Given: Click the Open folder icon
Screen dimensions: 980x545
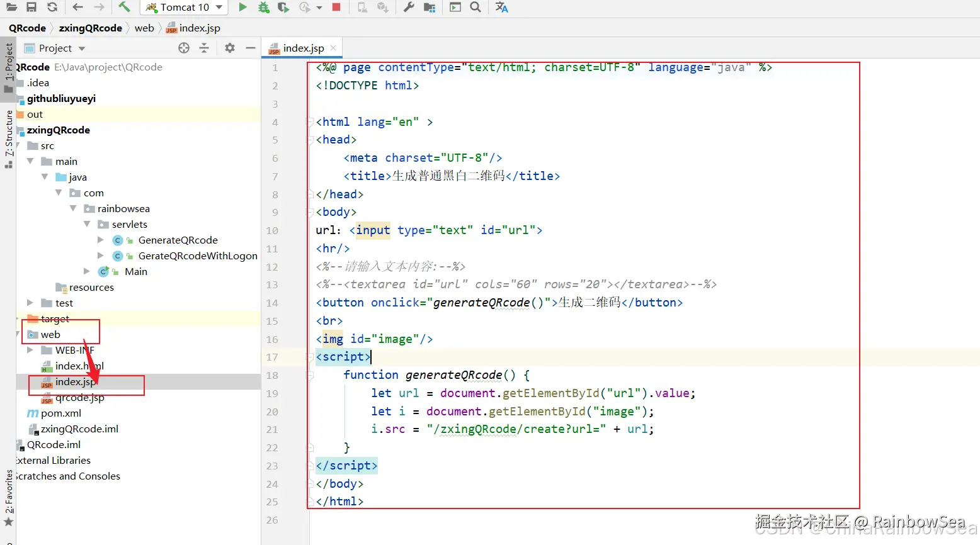Looking at the screenshot, I should click(11, 8).
